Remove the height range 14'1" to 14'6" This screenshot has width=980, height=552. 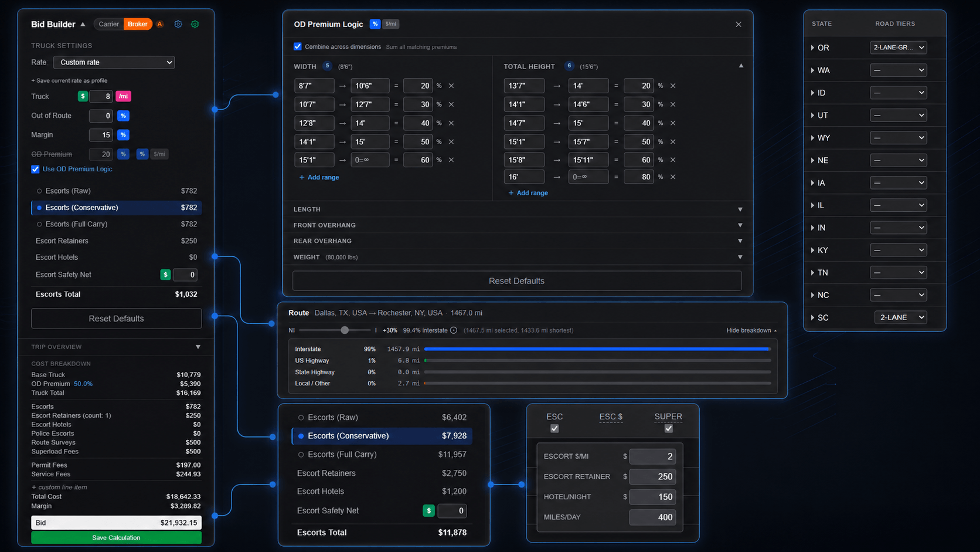[x=673, y=104]
